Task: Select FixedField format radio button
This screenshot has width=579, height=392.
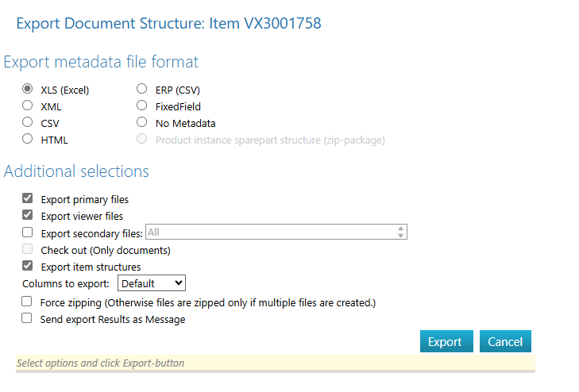Action: pyautogui.click(x=142, y=106)
